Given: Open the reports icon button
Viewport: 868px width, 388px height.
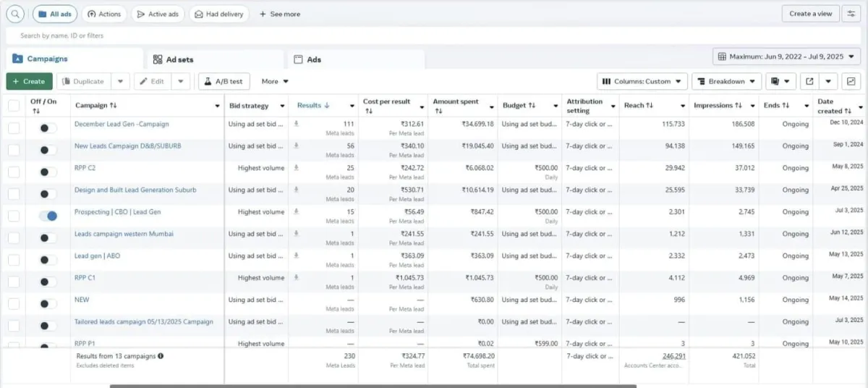Looking at the screenshot, I should [x=775, y=81].
